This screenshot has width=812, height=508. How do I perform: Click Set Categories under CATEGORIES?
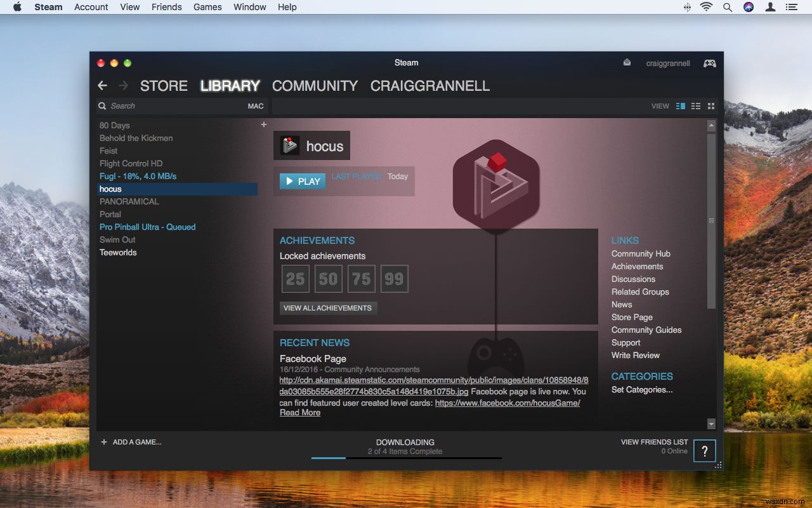click(641, 389)
